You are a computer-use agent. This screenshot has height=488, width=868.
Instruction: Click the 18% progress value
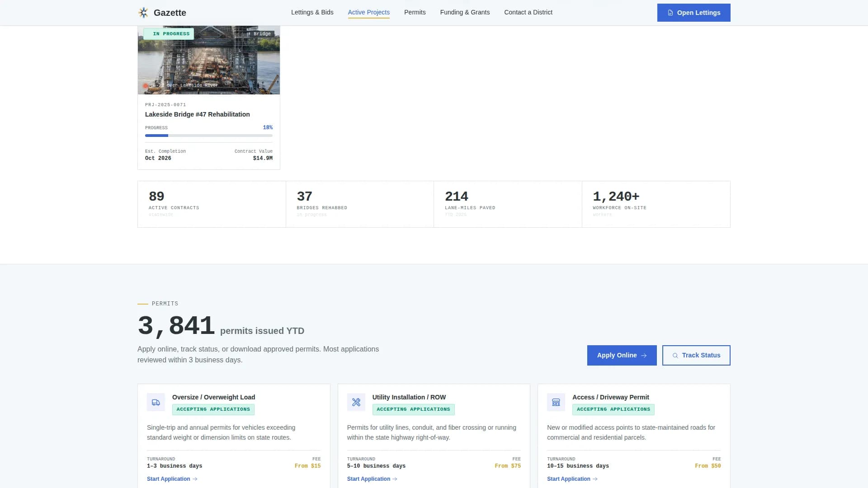click(268, 127)
